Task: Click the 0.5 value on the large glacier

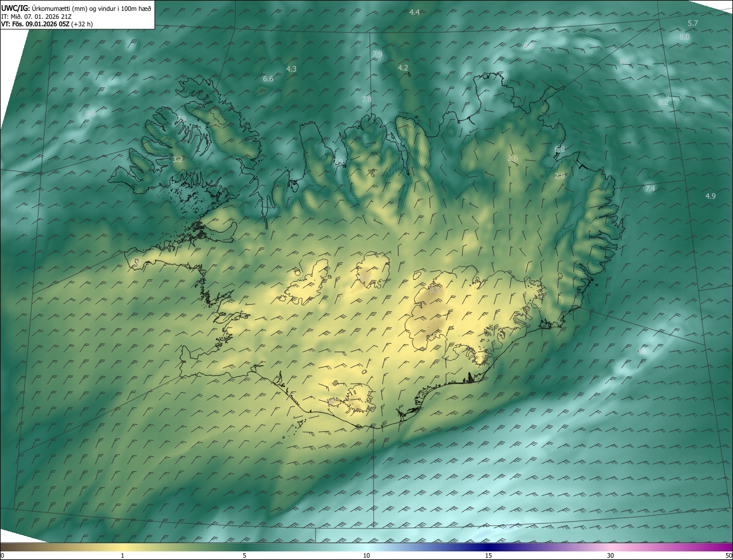Action: [435, 291]
